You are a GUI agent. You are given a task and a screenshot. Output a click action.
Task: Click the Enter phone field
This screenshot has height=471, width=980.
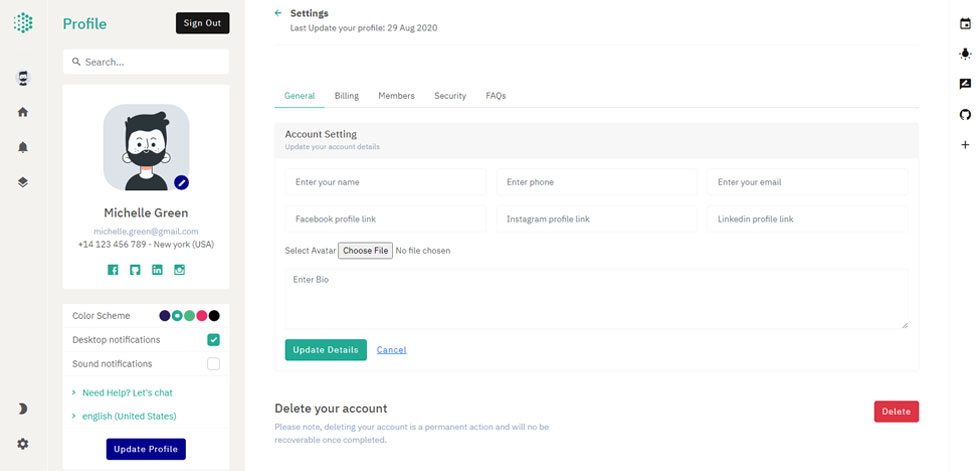tap(597, 182)
